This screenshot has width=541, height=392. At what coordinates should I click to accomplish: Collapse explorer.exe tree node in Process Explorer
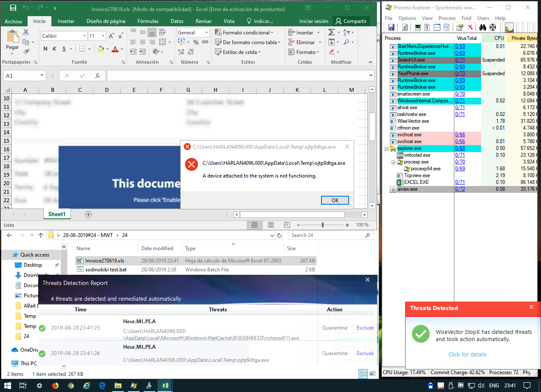[387, 148]
